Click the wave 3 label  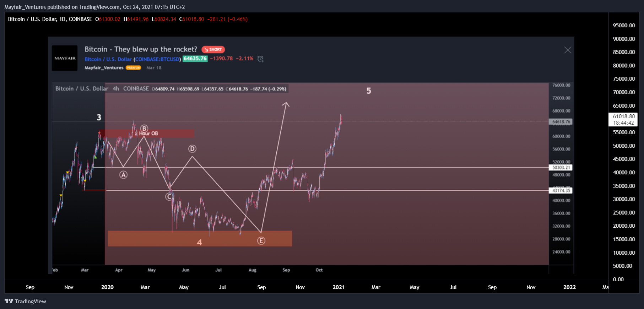pyautogui.click(x=99, y=117)
